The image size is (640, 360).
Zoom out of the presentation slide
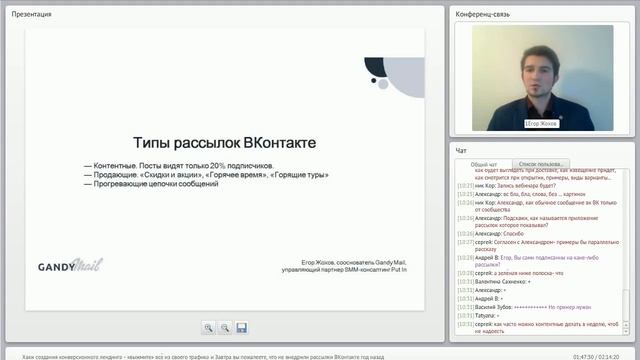coord(225,328)
